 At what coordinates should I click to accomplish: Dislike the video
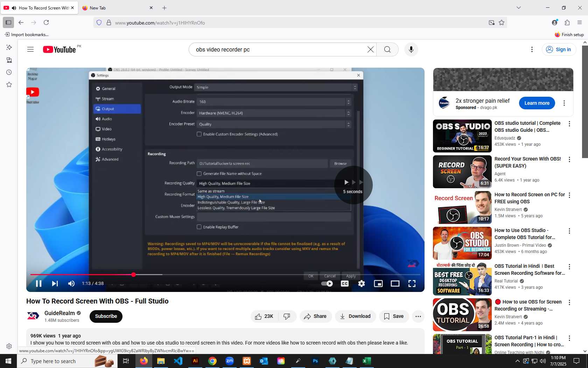[287, 316]
